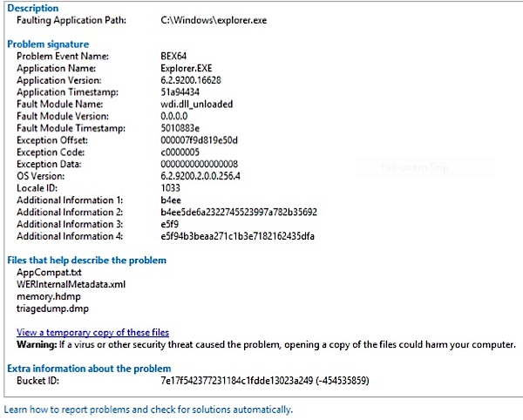This screenshot has width=523, height=420.
Task: Select fault module version 0.0.0.0
Action: tap(173, 116)
